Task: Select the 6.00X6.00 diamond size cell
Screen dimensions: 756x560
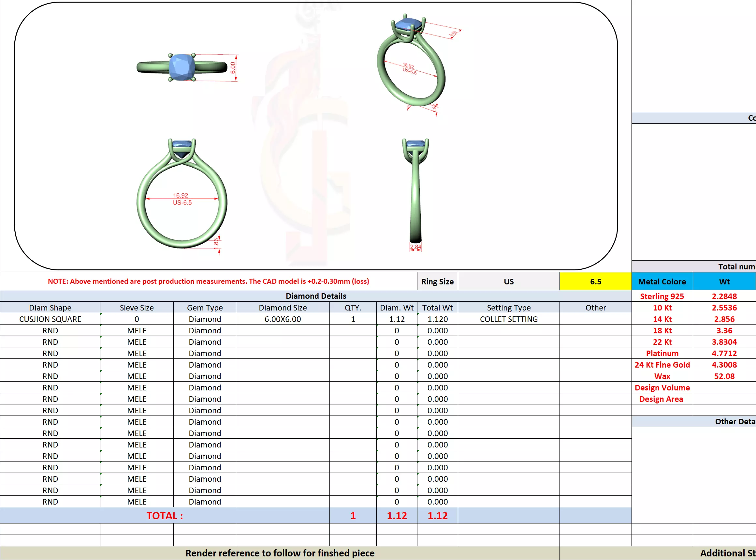Action: click(x=283, y=319)
